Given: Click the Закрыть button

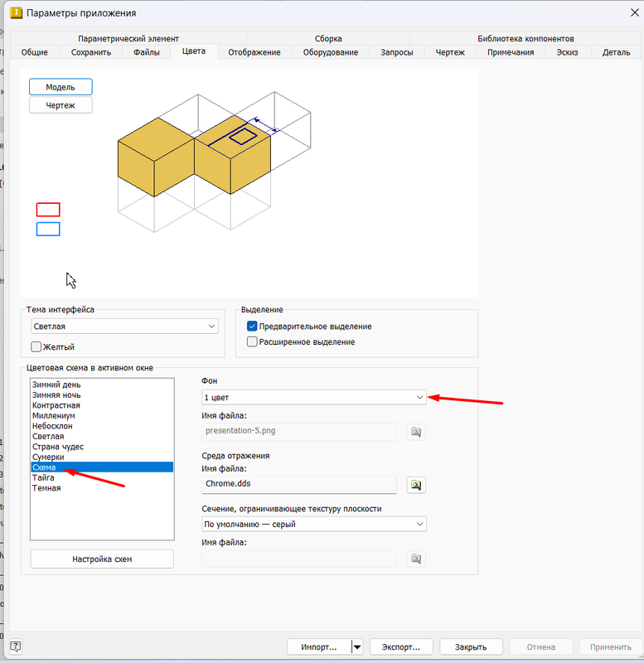Looking at the screenshot, I should click(471, 647).
